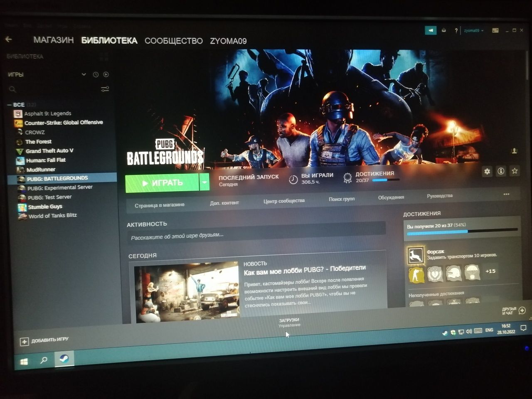Viewport: 532px width, 399px height.
Task: Open Центр сообщества link
Action: click(x=284, y=201)
